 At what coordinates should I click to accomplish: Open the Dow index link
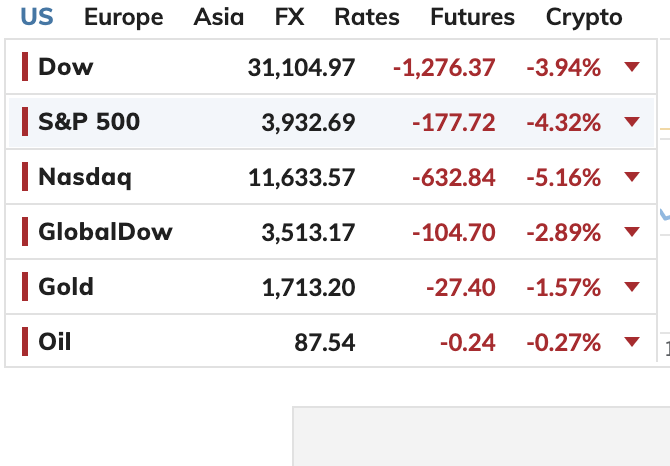pos(65,67)
